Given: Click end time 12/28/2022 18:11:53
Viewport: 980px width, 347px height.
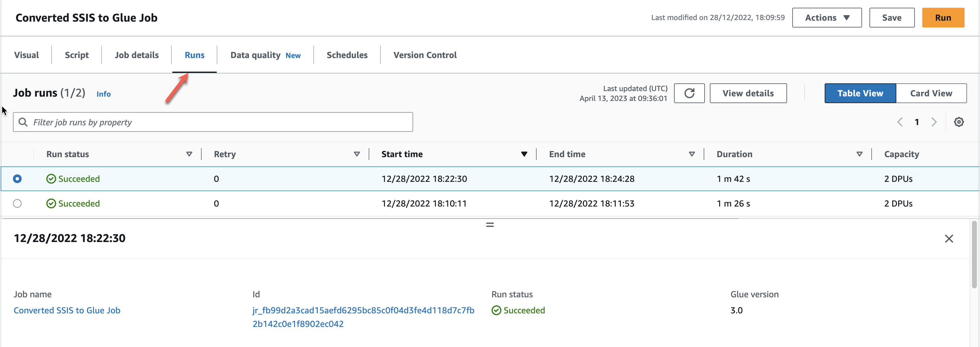Looking at the screenshot, I should coord(592,203).
